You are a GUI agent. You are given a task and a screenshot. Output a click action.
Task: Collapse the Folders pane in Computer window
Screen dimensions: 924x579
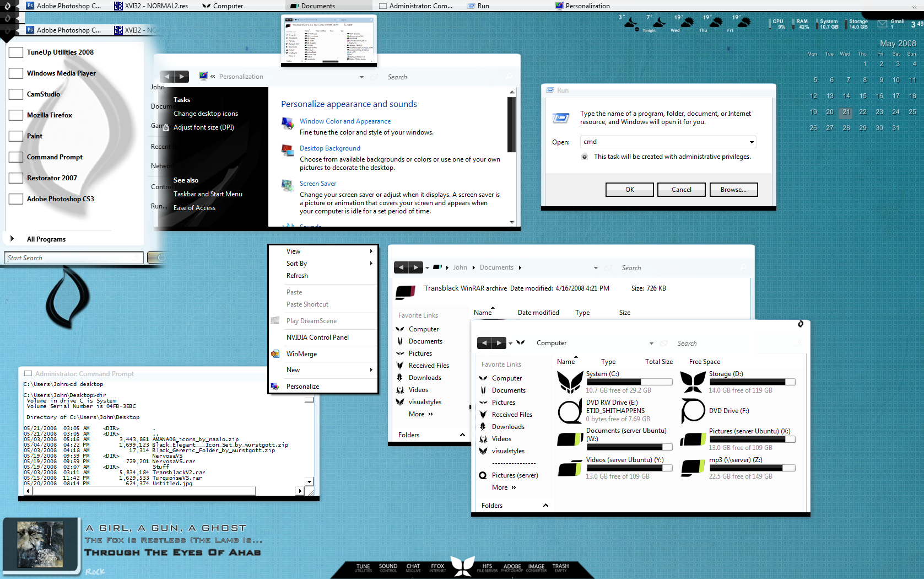coord(545,506)
